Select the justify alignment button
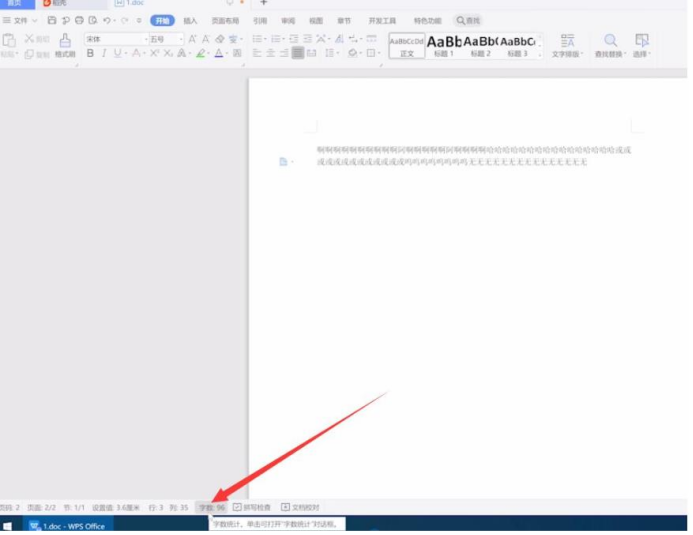This screenshot has width=693, height=535. [298, 53]
